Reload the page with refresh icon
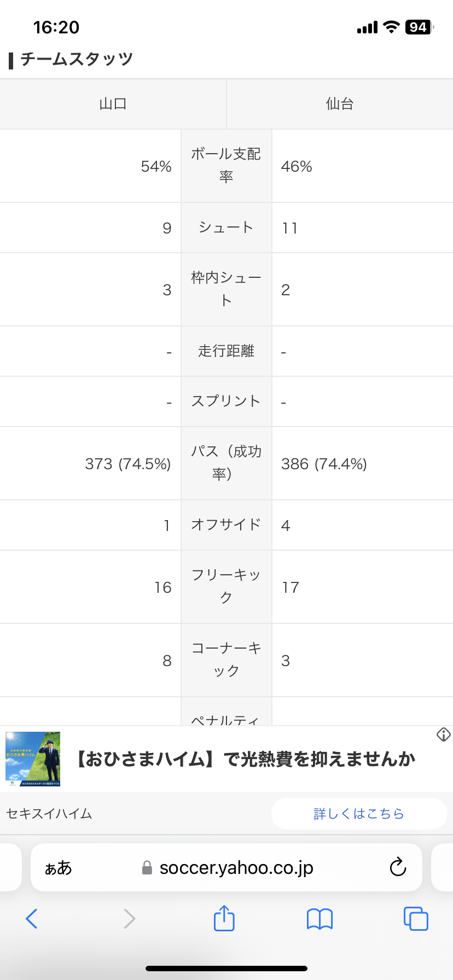 tap(398, 867)
